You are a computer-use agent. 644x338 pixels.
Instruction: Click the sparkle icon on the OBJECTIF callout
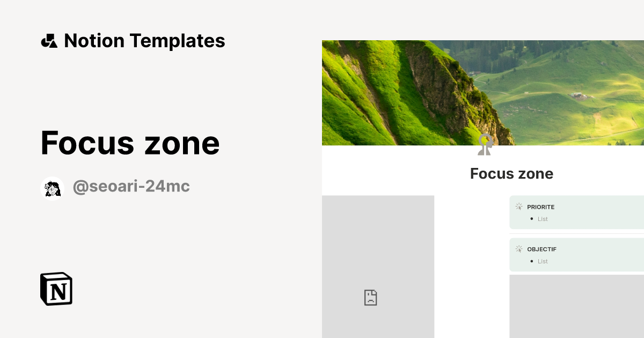click(x=519, y=248)
